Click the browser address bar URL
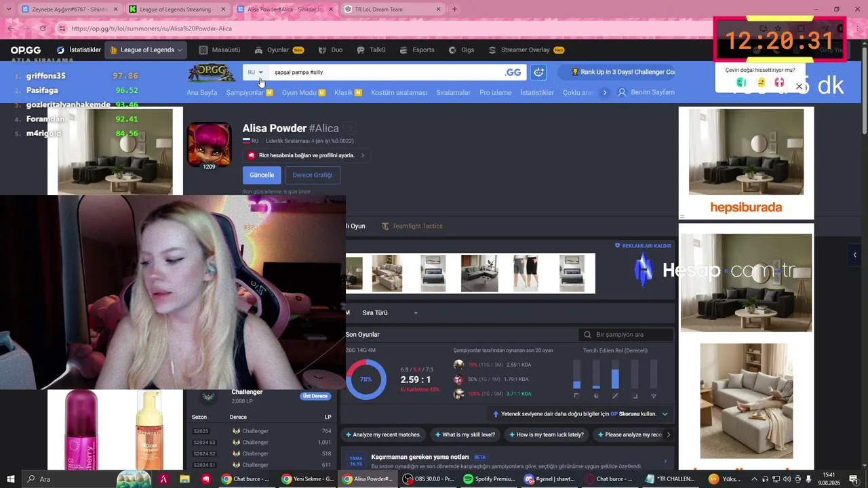 tap(151, 28)
